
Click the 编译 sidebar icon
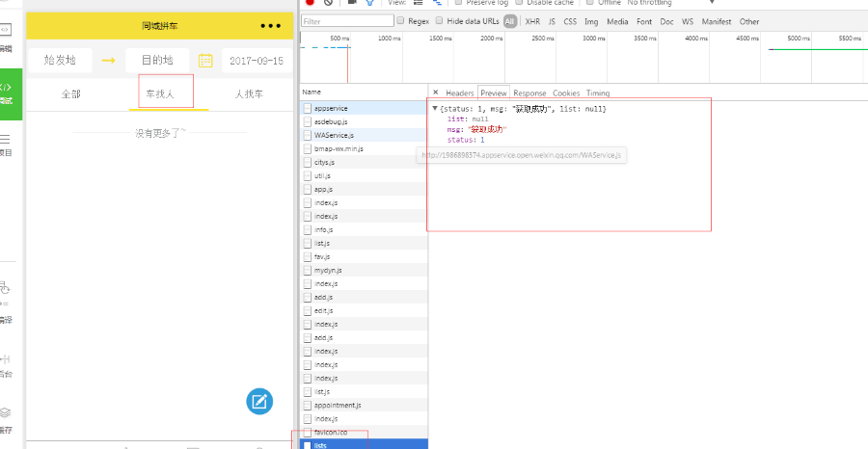point(6,303)
